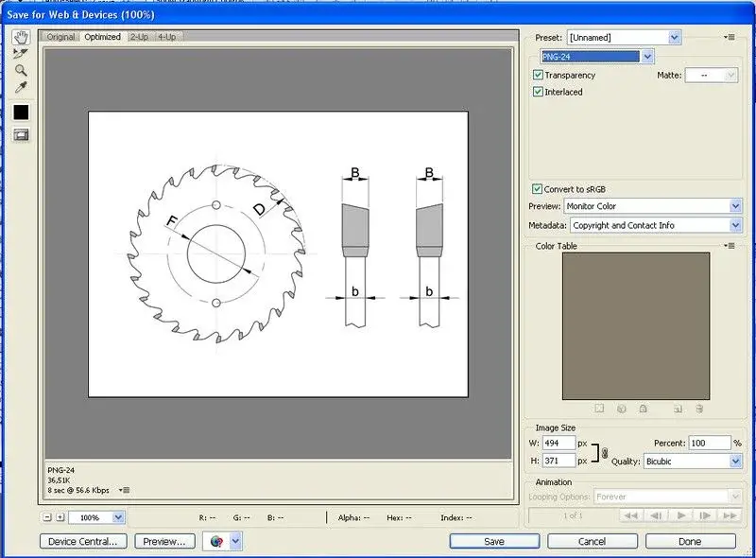Click the PNG-24 format label under preview
Image resolution: width=756 pixels, height=558 pixels.
click(x=61, y=470)
